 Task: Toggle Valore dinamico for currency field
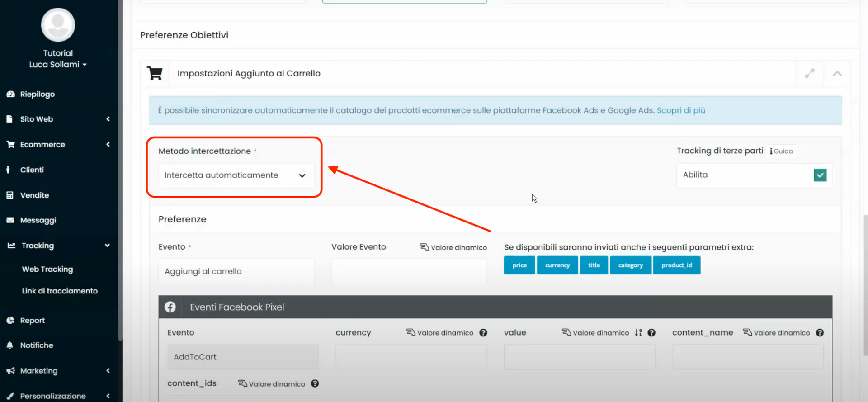pyautogui.click(x=440, y=333)
